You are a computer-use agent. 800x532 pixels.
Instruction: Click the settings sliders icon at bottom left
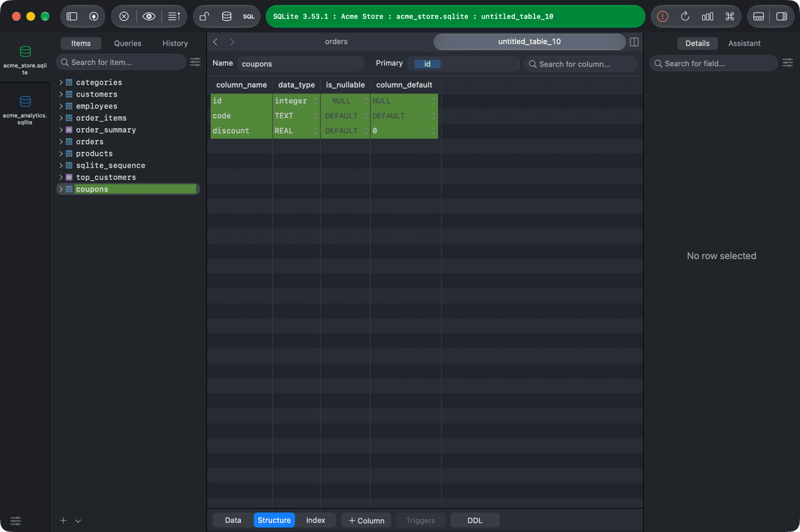pyautogui.click(x=16, y=521)
